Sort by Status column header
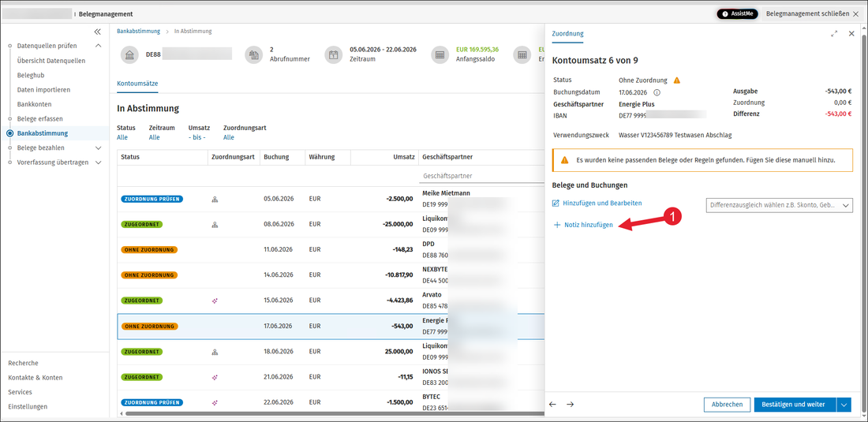The image size is (868, 422). coord(130,157)
